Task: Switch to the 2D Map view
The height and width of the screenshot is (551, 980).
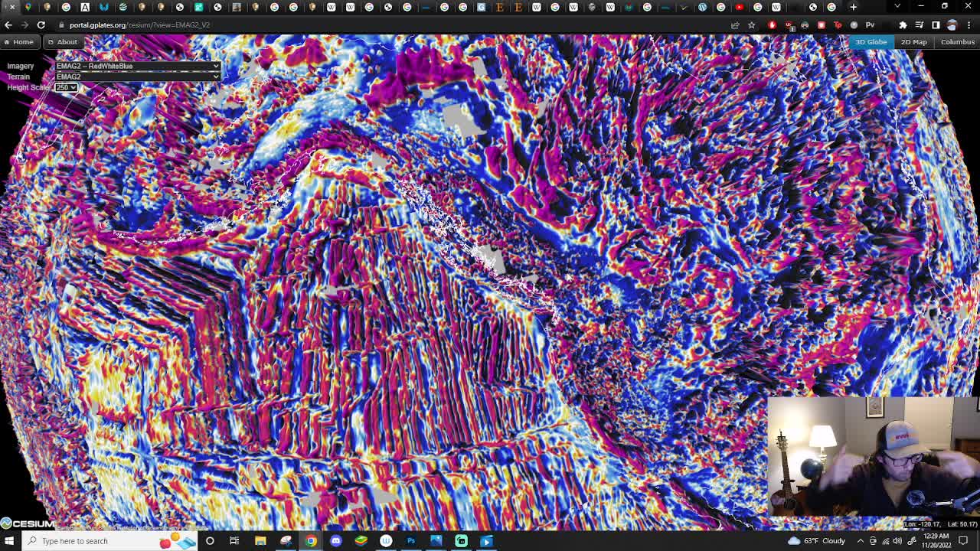Action: pos(913,42)
